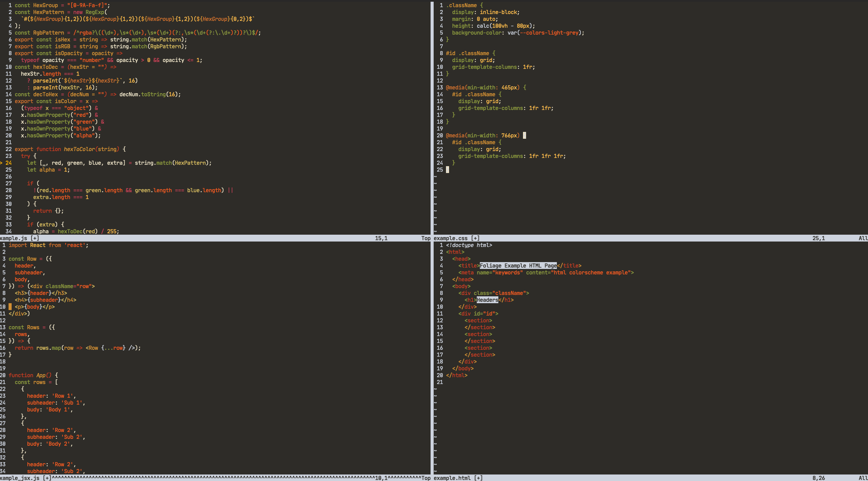Click the <!doctype html> line
Image resolution: width=868 pixels, height=481 pixels.
[x=469, y=245]
